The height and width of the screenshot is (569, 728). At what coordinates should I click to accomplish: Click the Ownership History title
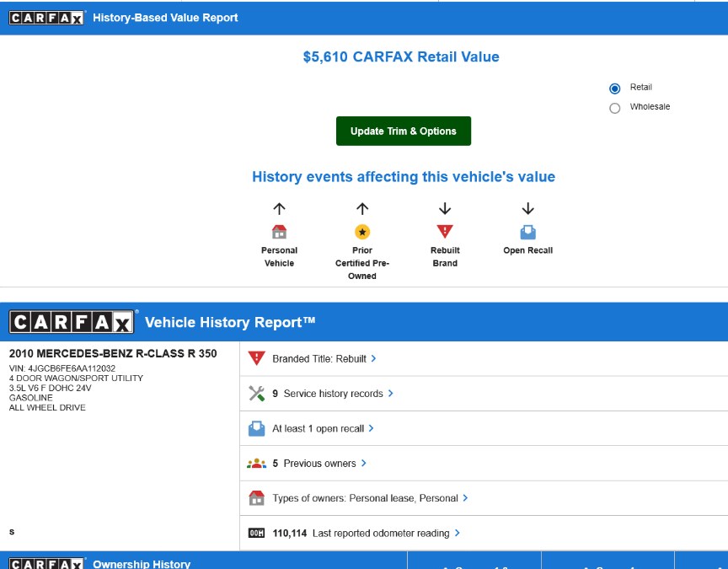(x=142, y=564)
